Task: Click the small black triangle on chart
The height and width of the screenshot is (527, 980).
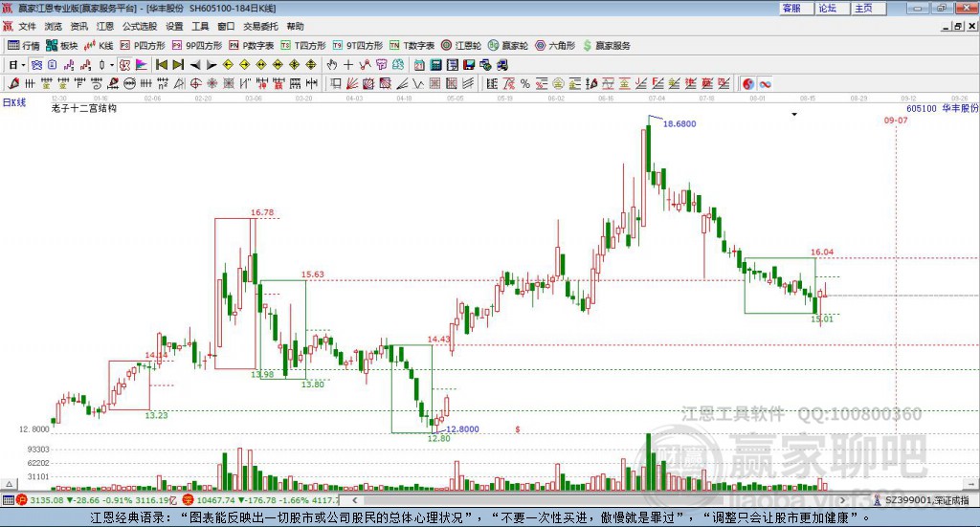Action: click(794, 114)
